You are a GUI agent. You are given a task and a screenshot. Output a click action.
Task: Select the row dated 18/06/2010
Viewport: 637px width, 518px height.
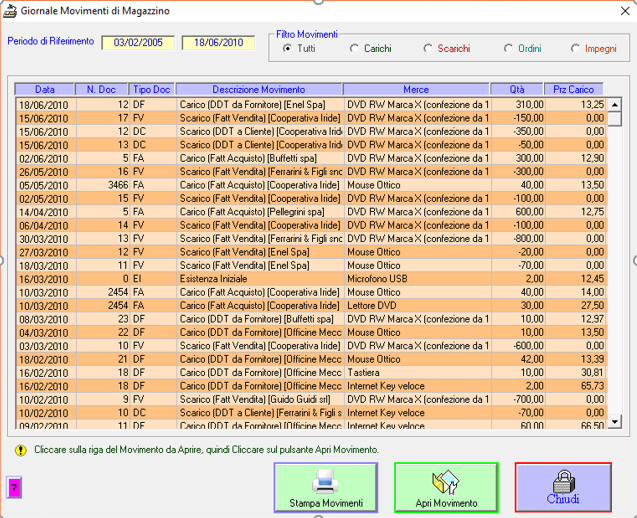coord(312,105)
